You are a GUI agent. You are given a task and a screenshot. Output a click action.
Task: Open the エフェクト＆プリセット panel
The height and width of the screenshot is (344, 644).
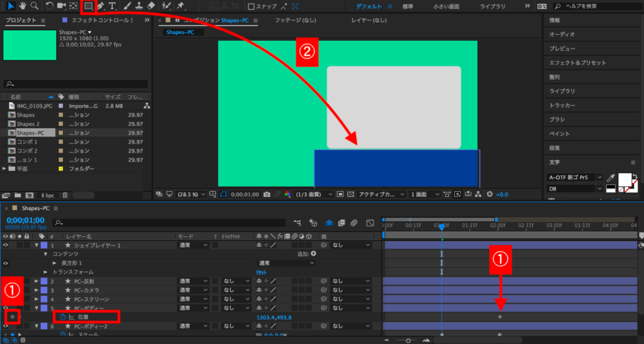577,62
